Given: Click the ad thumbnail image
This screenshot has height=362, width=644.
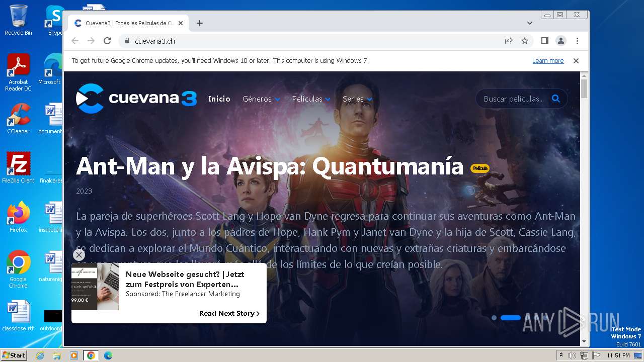Looking at the screenshot, I should 95,286.
